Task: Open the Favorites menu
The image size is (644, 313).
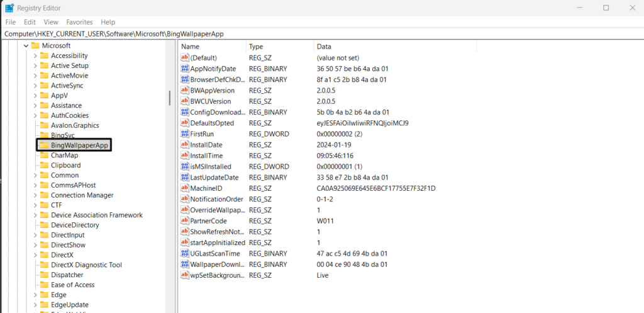Action: tap(79, 22)
